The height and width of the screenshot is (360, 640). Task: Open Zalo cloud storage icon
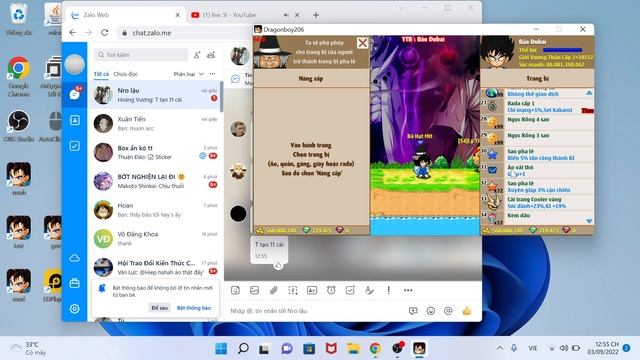click(74, 258)
